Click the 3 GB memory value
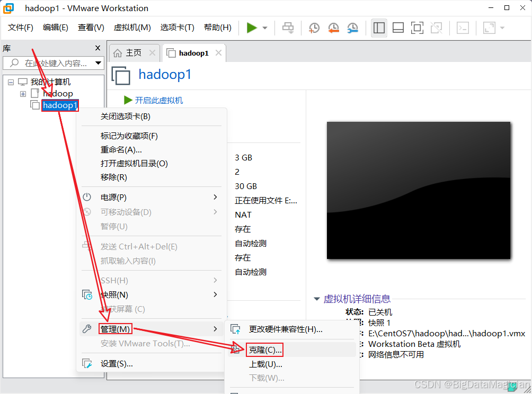Screen dimensions: 532x394 [243, 158]
